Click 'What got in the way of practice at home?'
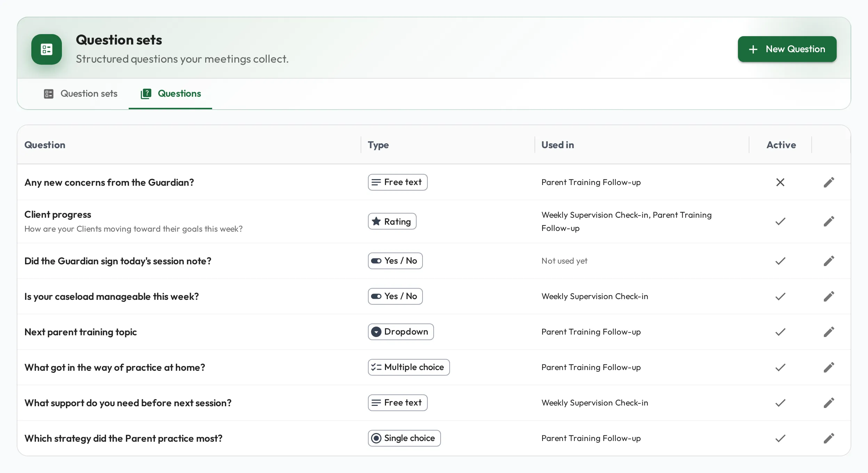Viewport: 868px width, 473px height. pyautogui.click(x=115, y=367)
